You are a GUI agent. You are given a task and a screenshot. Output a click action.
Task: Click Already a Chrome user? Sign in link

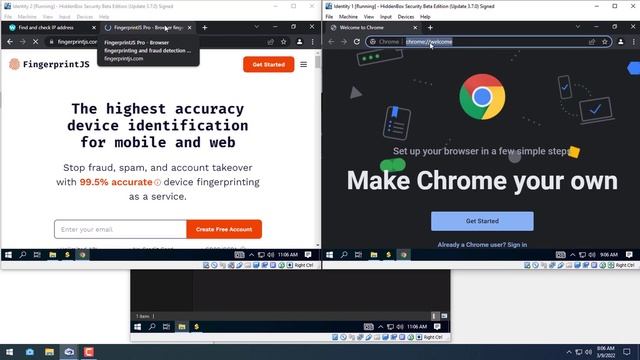(x=482, y=244)
